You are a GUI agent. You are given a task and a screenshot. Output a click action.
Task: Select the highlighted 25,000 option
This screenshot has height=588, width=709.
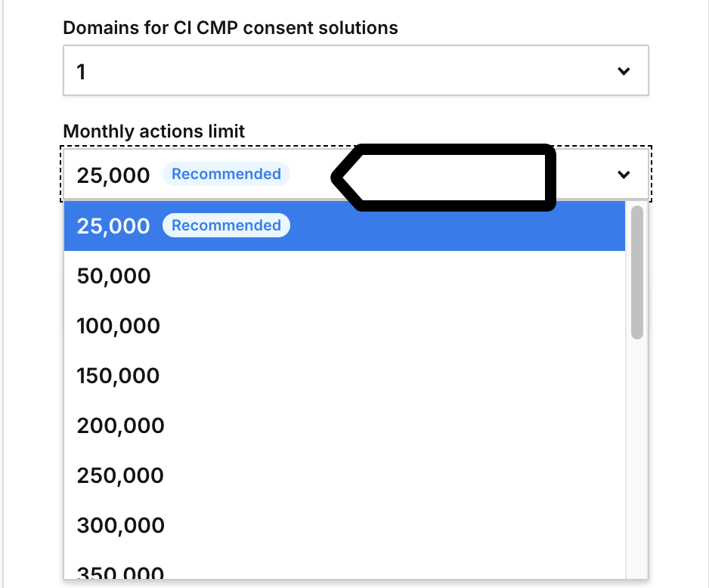(113, 224)
